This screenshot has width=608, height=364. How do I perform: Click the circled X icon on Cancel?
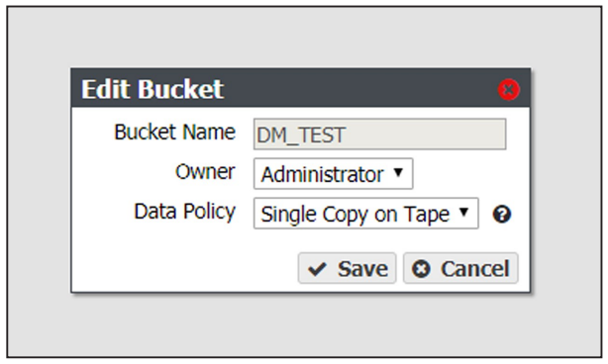(421, 269)
